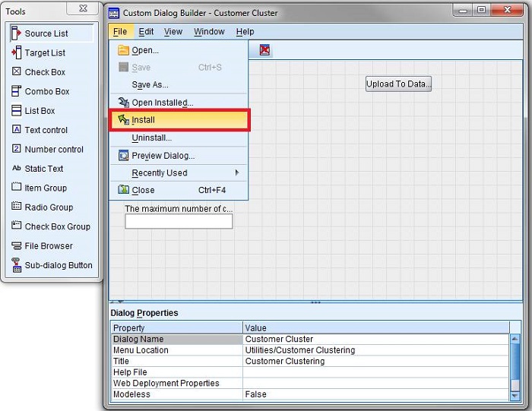Choose the Check Box Group tool icon
Screen dimensions: 532x411
[x=16, y=225]
